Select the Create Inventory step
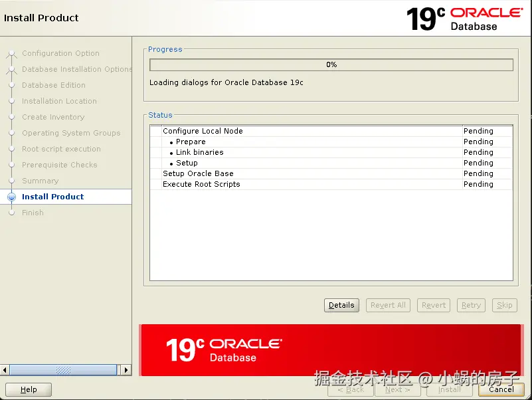The height and width of the screenshot is (400, 532). tap(53, 117)
